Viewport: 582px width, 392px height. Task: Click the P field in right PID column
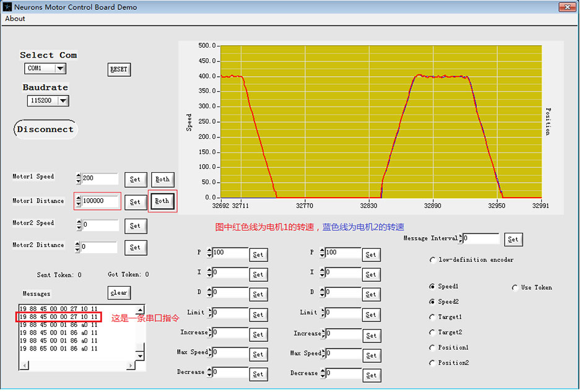point(343,253)
